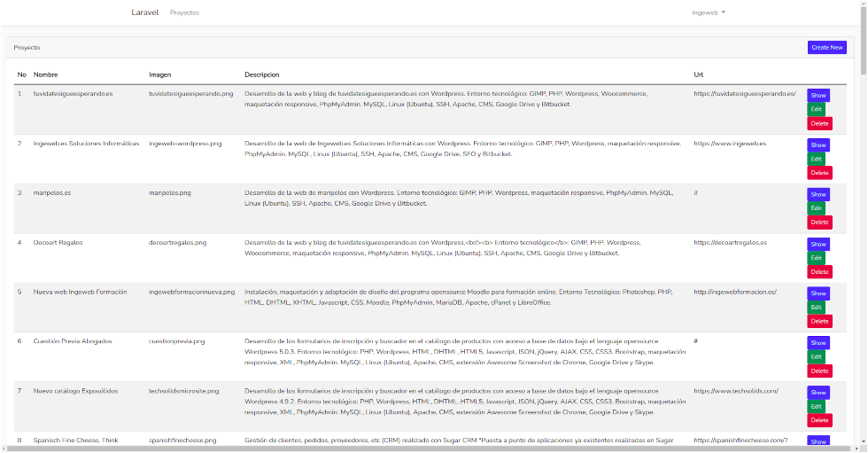
Task: Select the Nombre column header
Action: coord(45,74)
